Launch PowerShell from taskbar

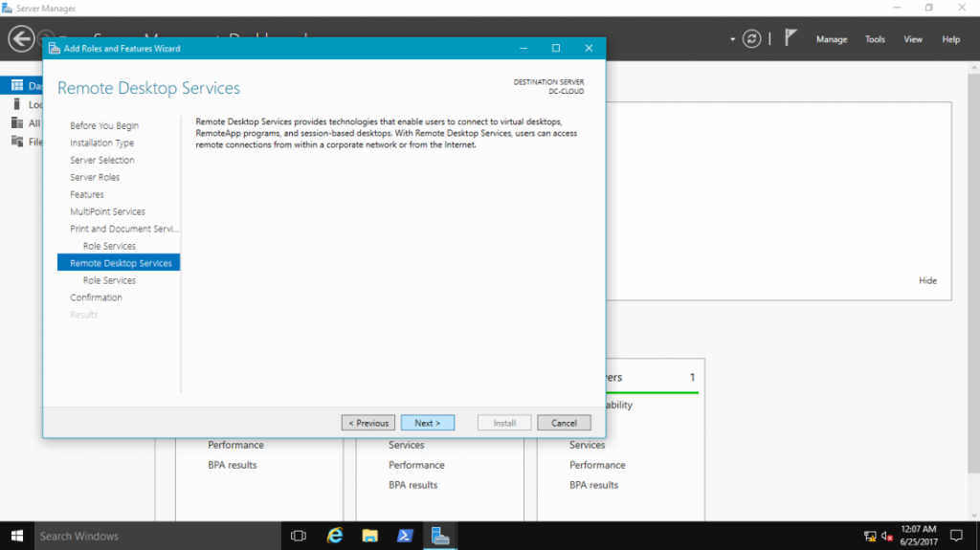(405, 536)
